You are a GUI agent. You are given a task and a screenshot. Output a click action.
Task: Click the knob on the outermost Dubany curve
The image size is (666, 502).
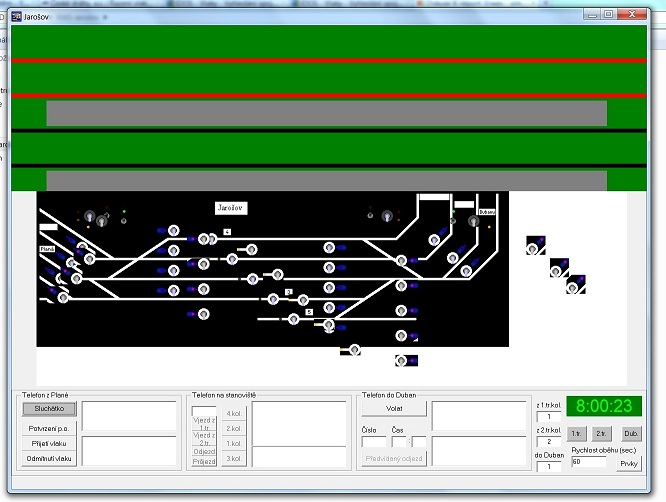[466, 271]
